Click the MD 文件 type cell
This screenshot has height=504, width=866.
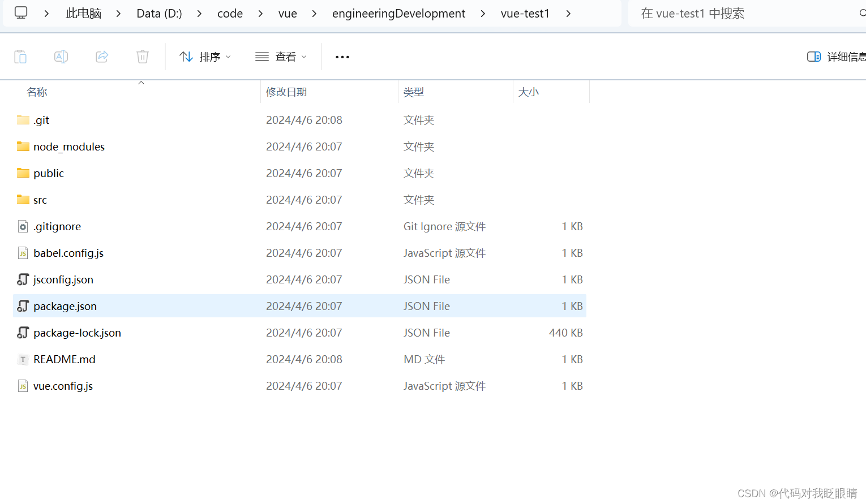click(424, 359)
